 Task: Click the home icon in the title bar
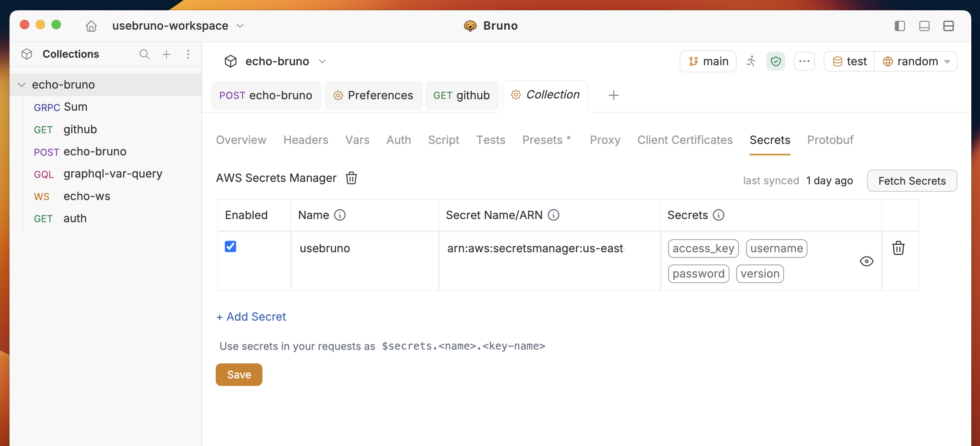click(x=91, y=26)
